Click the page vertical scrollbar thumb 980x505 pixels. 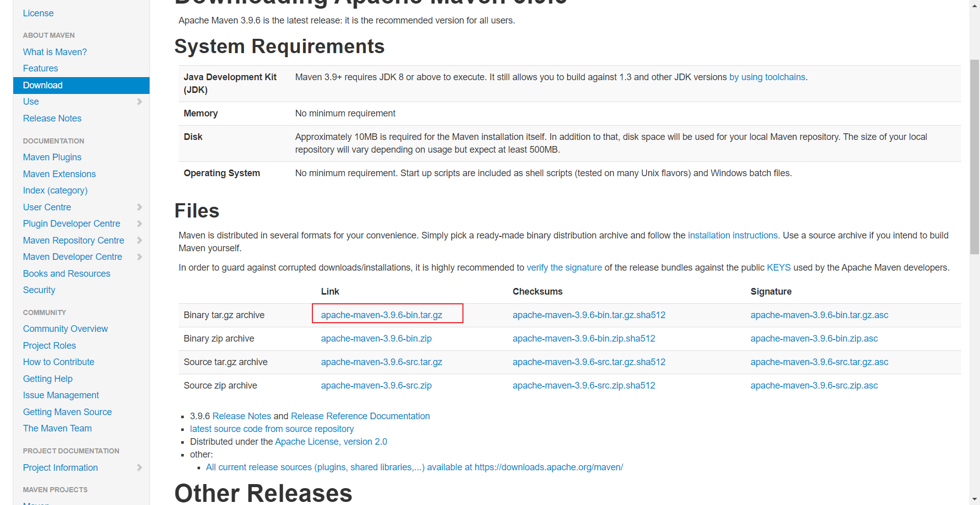(974, 157)
